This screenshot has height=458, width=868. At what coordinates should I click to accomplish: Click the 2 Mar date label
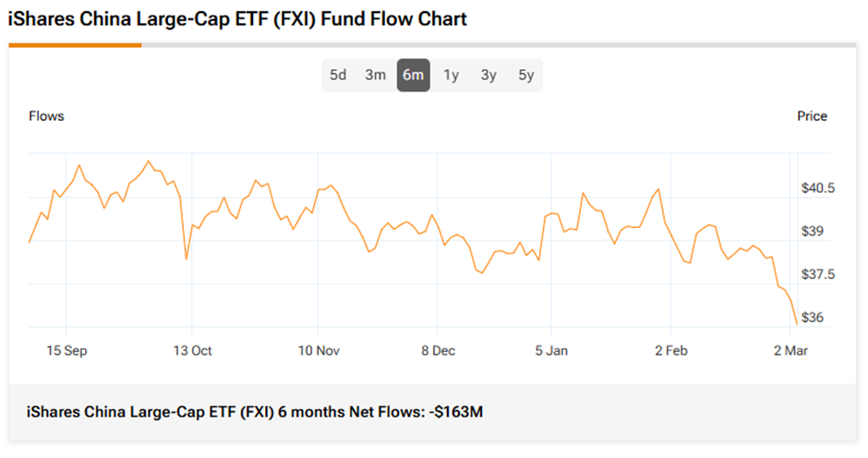coord(790,351)
